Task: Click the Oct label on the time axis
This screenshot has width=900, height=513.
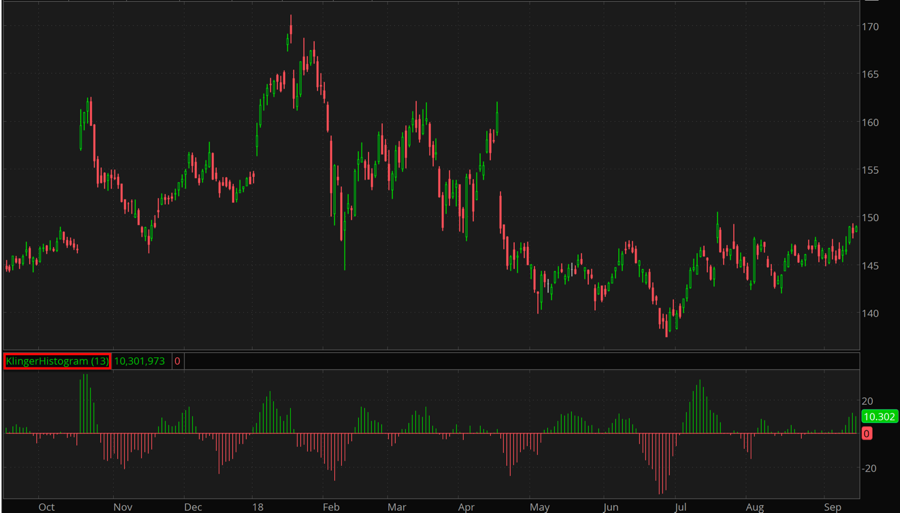Action: (x=46, y=507)
